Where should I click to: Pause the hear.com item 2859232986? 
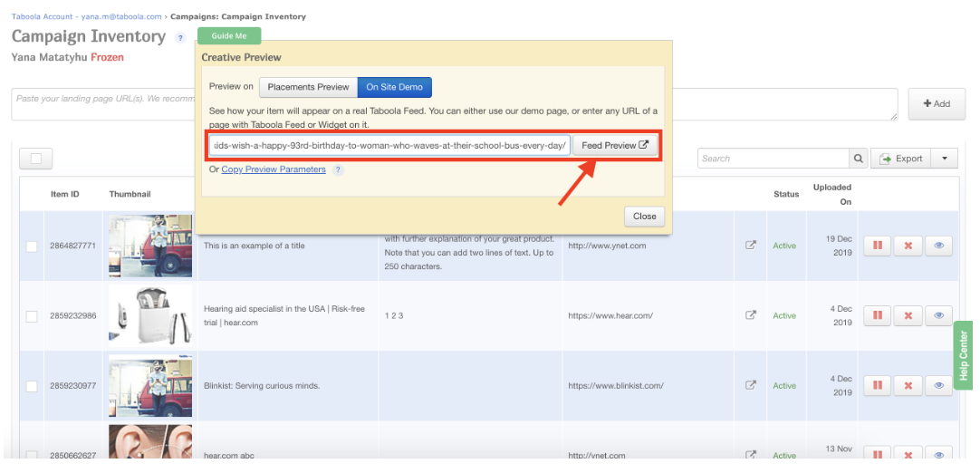point(878,316)
